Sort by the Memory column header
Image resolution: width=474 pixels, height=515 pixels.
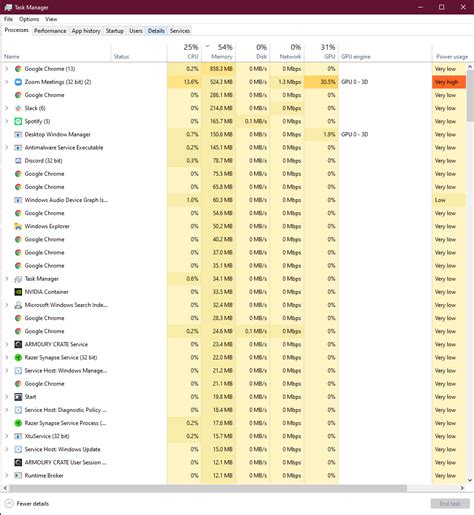click(219, 52)
